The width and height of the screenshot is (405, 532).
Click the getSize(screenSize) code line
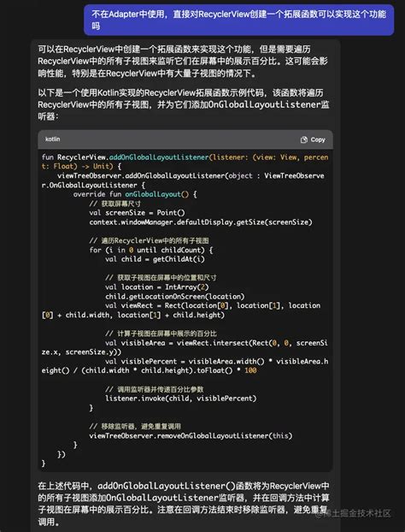pos(201,222)
